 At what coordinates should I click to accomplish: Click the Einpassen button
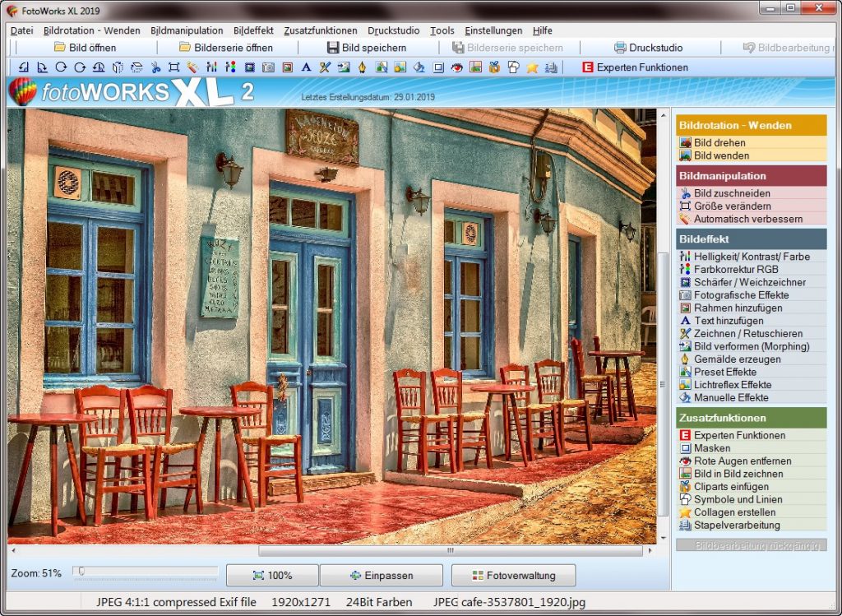pyautogui.click(x=381, y=576)
